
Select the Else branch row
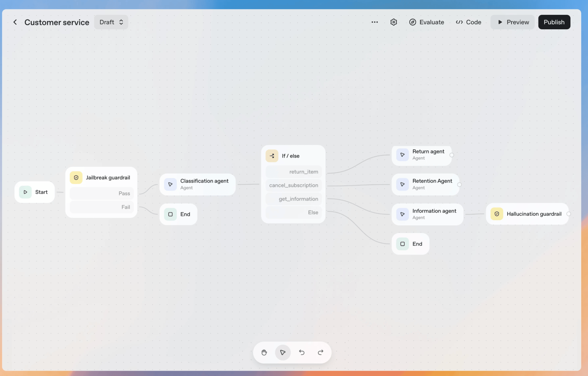[294, 212]
